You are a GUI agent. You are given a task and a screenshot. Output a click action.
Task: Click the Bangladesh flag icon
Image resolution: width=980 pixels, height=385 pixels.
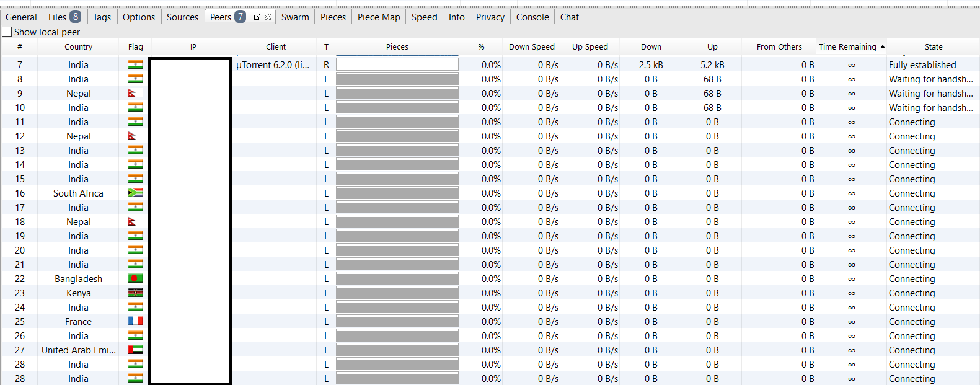pyautogui.click(x=135, y=278)
